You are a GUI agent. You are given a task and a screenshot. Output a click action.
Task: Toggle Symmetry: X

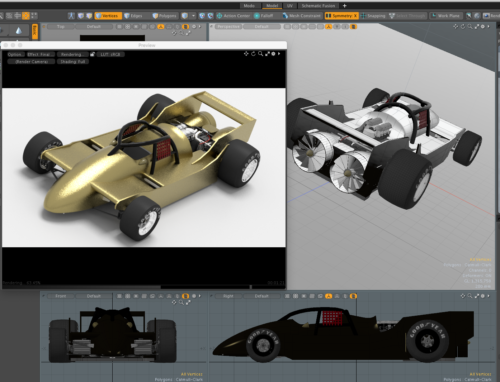[x=341, y=16]
